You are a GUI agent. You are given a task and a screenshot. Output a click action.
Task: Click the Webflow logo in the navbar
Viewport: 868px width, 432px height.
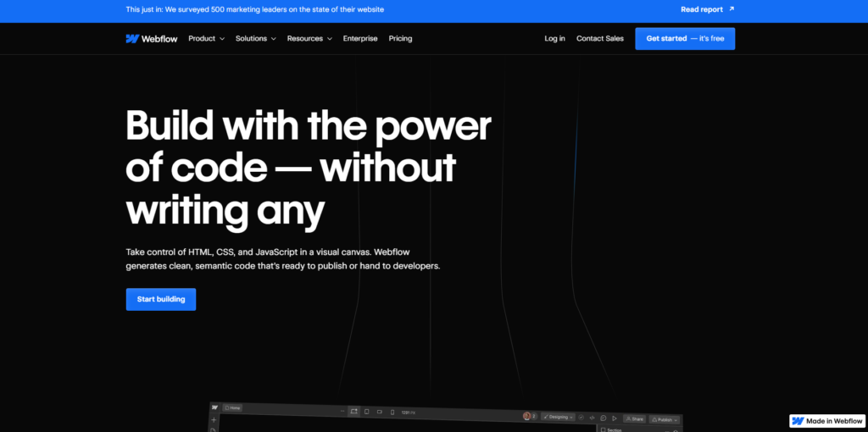point(152,39)
